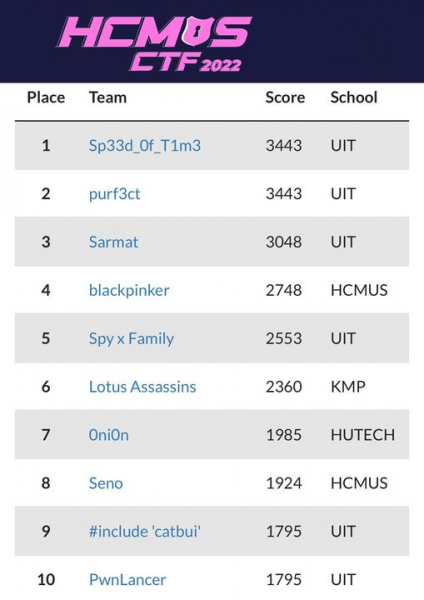The image size is (424, 600).
Task: View the PwnLancer team page
Action: click(x=127, y=580)
